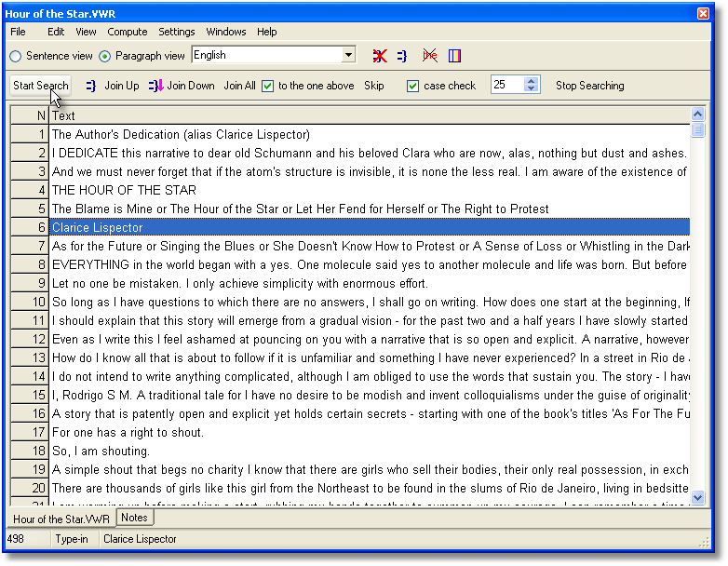Click the vertical scrollbar down arrow
The height and width of the screenshot is (566, 728).
[698, 499]
